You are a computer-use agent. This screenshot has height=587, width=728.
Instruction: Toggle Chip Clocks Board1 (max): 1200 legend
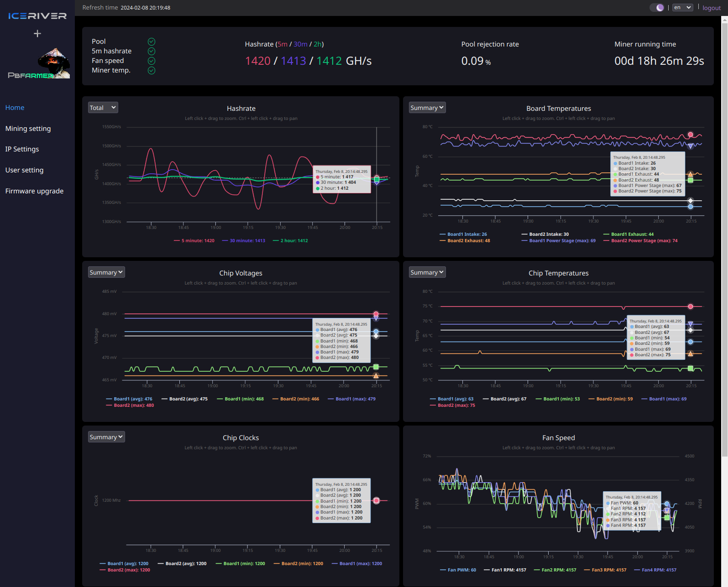(x=357, y=564)
